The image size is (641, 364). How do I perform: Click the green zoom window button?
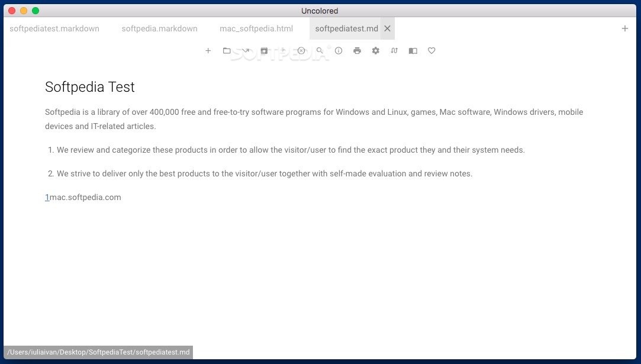point(36,11)
